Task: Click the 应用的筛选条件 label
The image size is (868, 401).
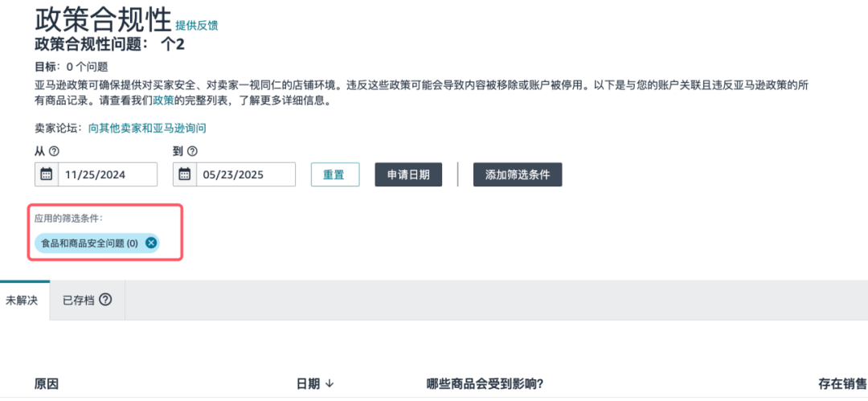Action: pos(68,219)
